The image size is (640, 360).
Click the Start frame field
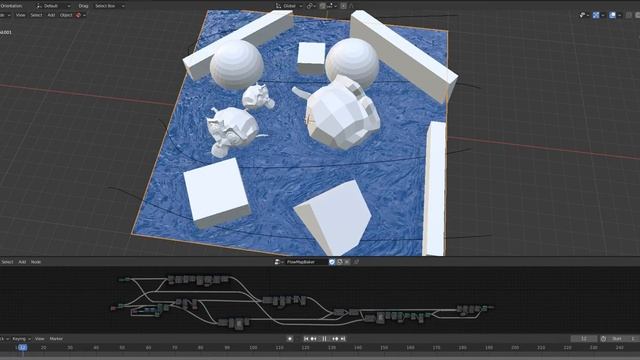point(623,339)
